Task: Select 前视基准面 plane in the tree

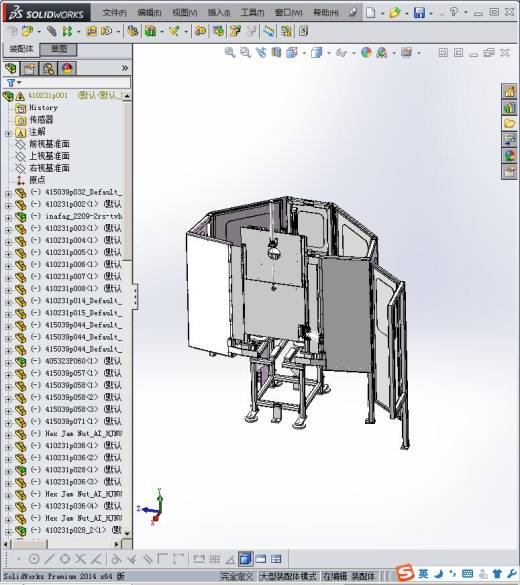Action: 49,144
